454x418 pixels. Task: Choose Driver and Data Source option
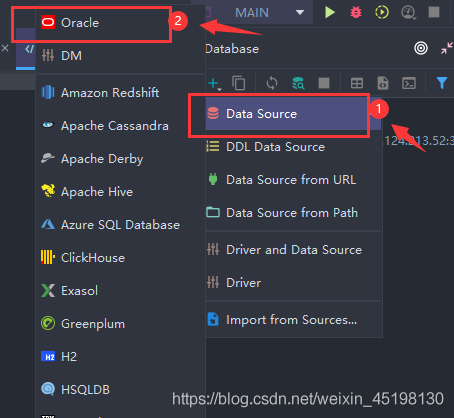click(293, 250)
